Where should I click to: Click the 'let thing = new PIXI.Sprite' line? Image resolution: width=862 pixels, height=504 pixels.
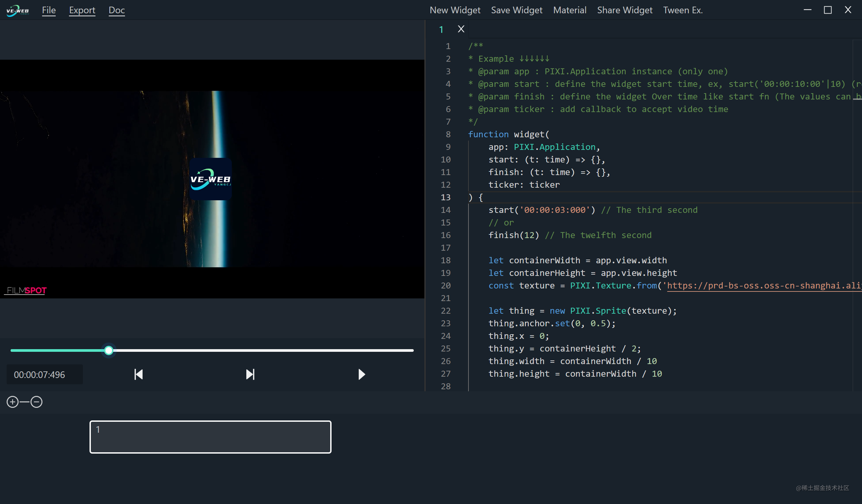[582, 311]
